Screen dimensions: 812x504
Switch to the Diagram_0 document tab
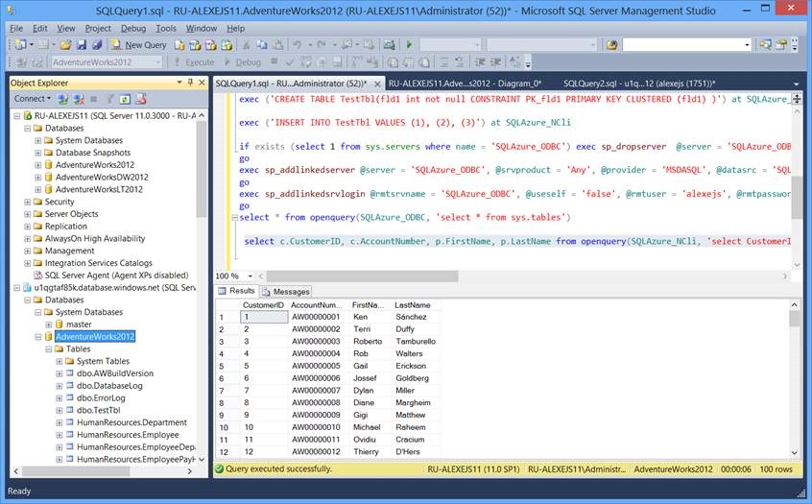coord(465,84)
